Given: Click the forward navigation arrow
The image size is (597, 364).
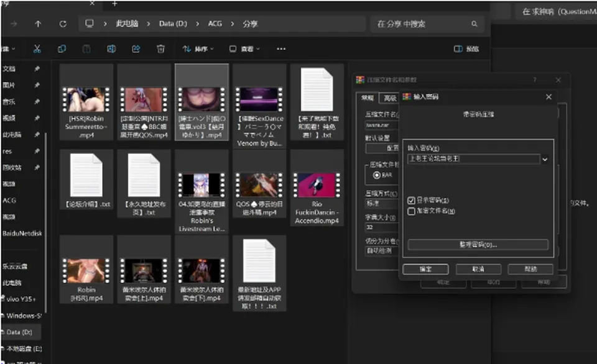Looking at the screenshot, I should click(14, 24).
